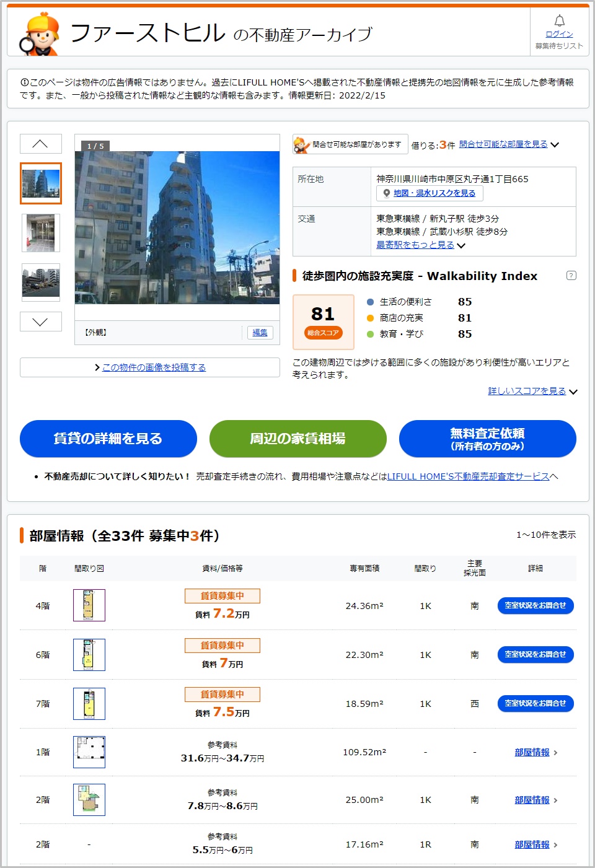
Task: Click the 賃貸の詳細を見る button
Action: pyautogui.click(x=108, y=439)
